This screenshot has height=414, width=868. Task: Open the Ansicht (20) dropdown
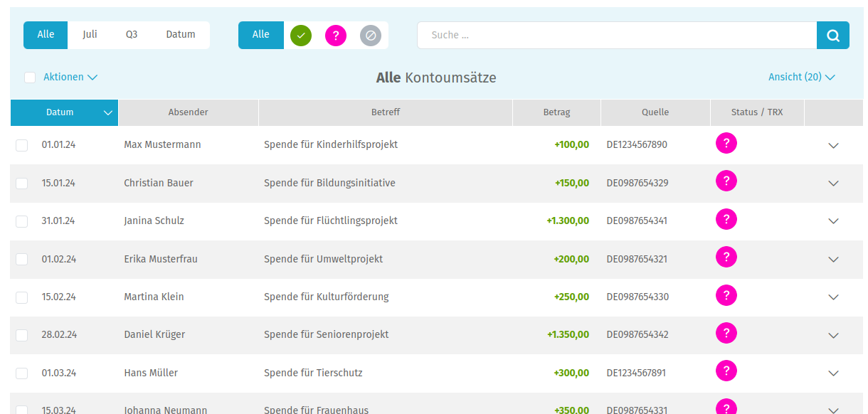pos(801,78)
